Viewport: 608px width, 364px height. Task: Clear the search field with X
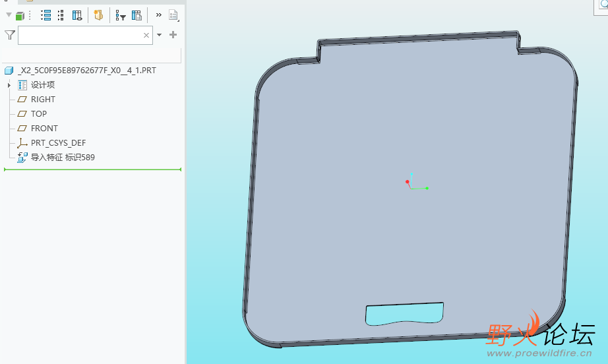click(146, 35)
